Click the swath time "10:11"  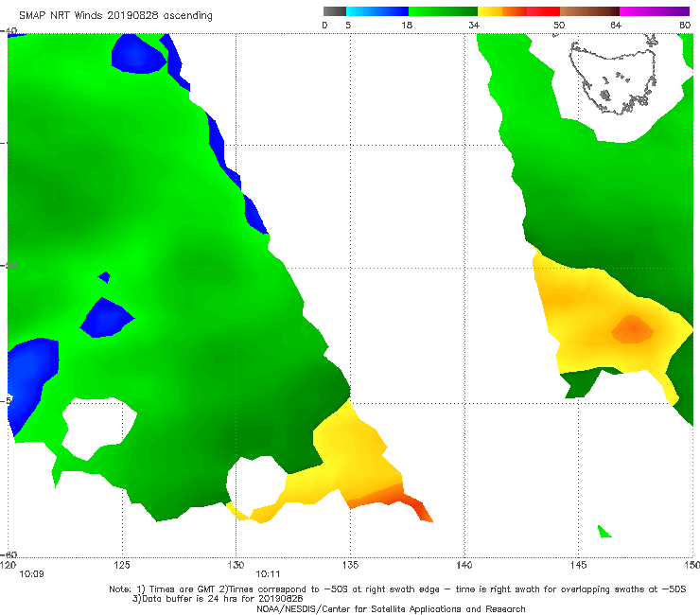click(x=268, y=574)
